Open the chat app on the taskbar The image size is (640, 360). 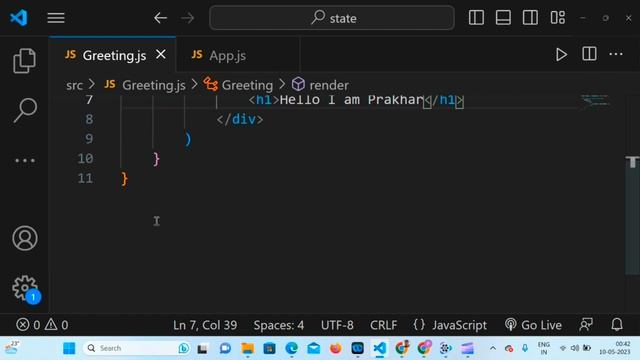(x=225, y=348)
